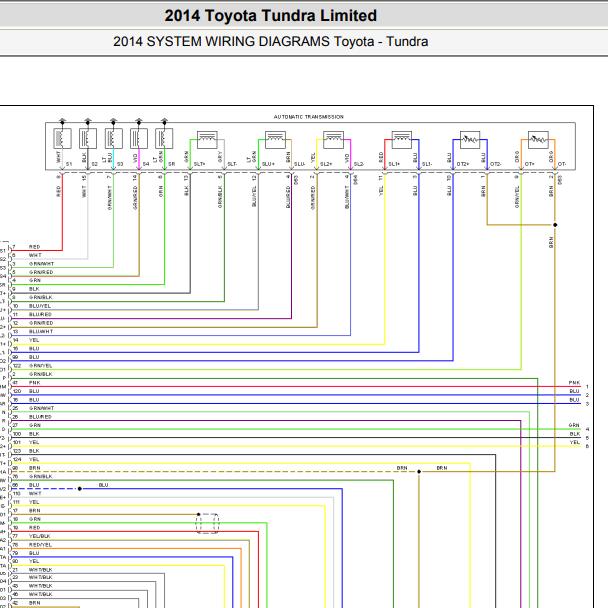This screenshot has width=608, height=608.
Task: Click the pin 14 YEL wire label
Action: click(x=34, y=340)
